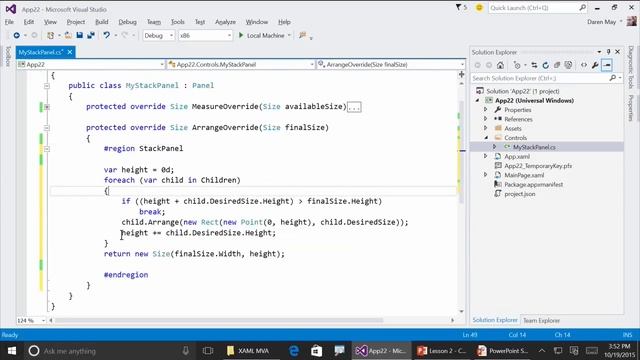Click the Home icon in Solution Explorer
640x360 pixels.
500,65
